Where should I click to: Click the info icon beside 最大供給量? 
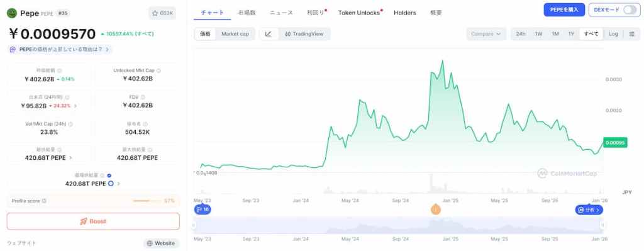(x=150, y=150)
